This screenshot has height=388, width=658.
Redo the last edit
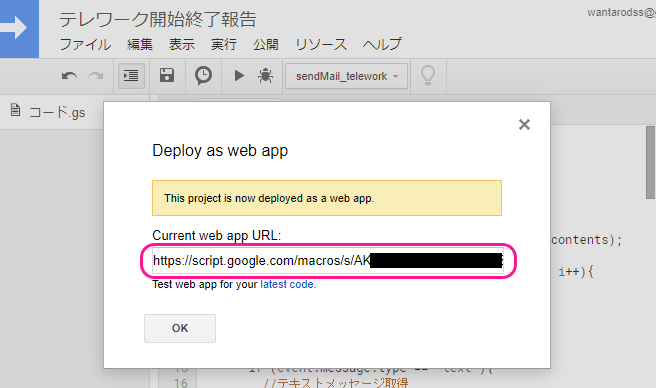pos(96,76)
